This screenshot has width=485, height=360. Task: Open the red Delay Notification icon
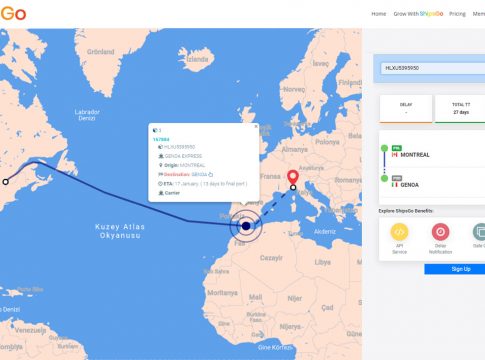(440, 232)
